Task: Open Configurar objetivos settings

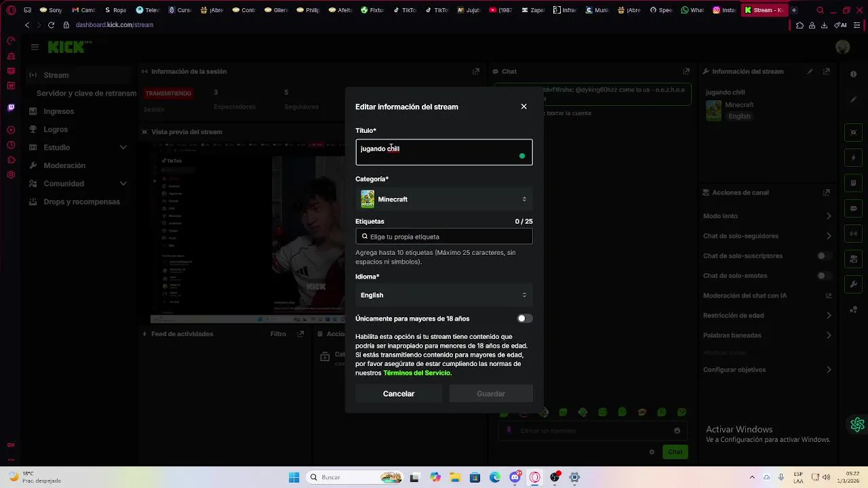Action: click(767, 369)
